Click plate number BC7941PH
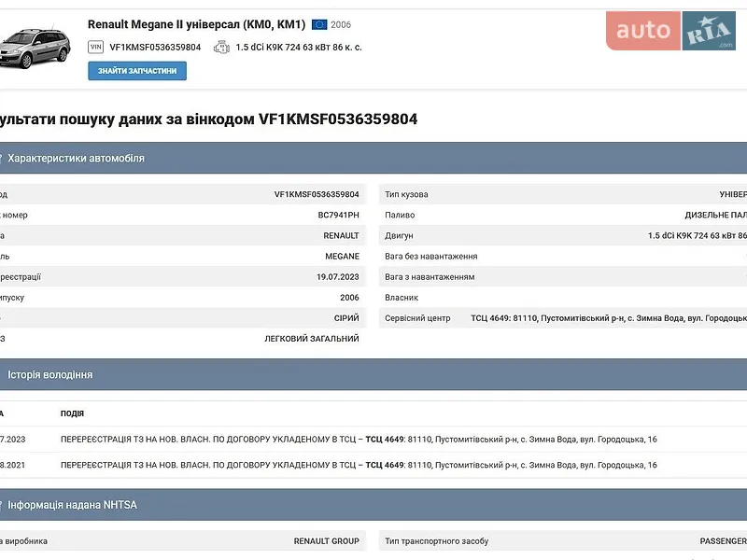Viewport: 747px width, 560px height. tap(339, 215)
